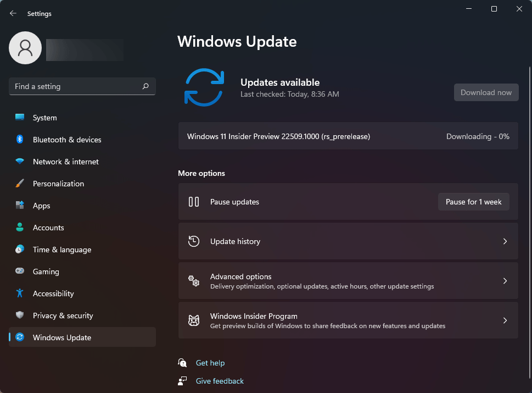
Task: Click the Accounts person icon
Action: [x=20, y=227]
